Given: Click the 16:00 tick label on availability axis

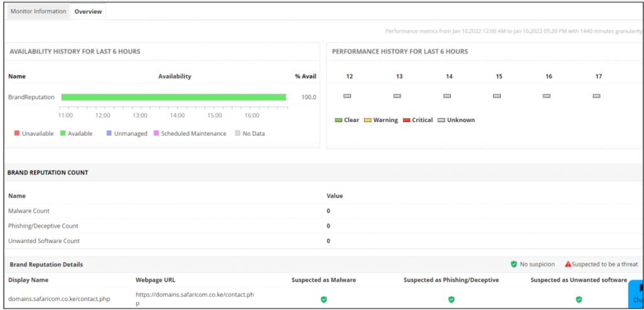Looking at the screenshot, I should (x=252, y=116).
